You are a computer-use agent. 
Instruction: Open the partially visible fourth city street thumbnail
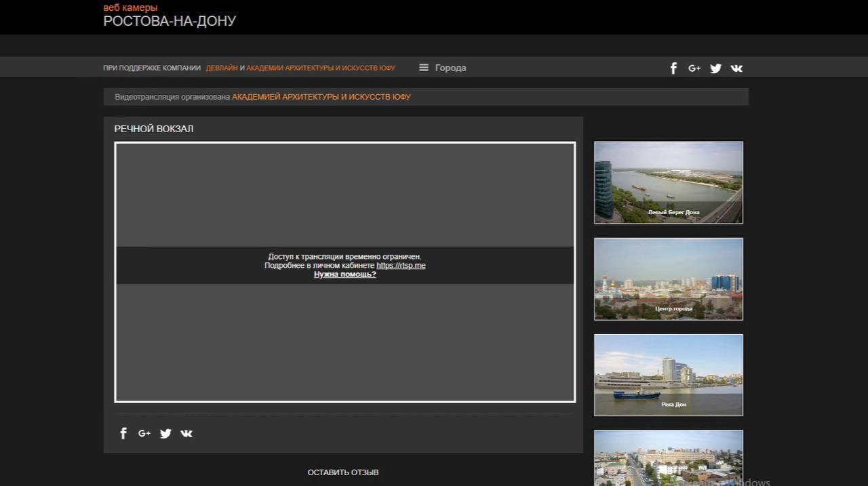point(669,458)
